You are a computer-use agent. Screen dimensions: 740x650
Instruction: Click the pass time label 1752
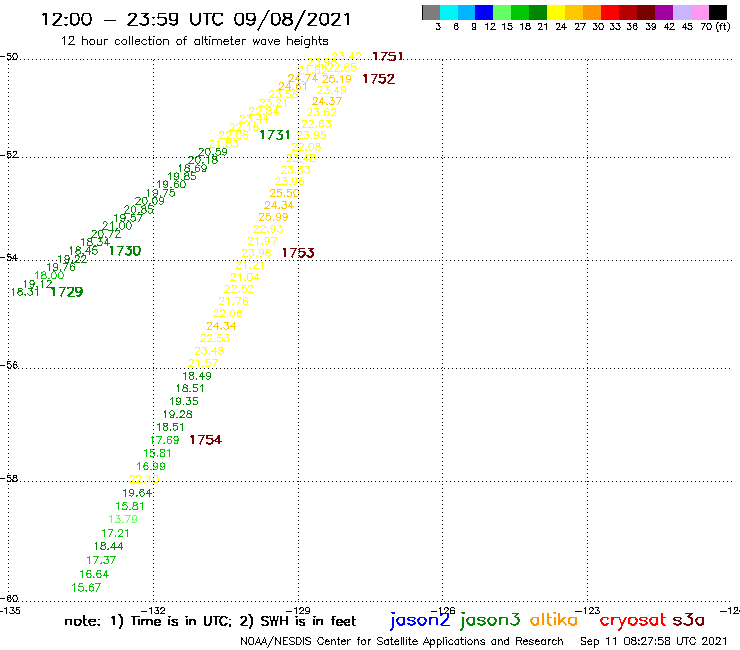[x=378, y=79]
